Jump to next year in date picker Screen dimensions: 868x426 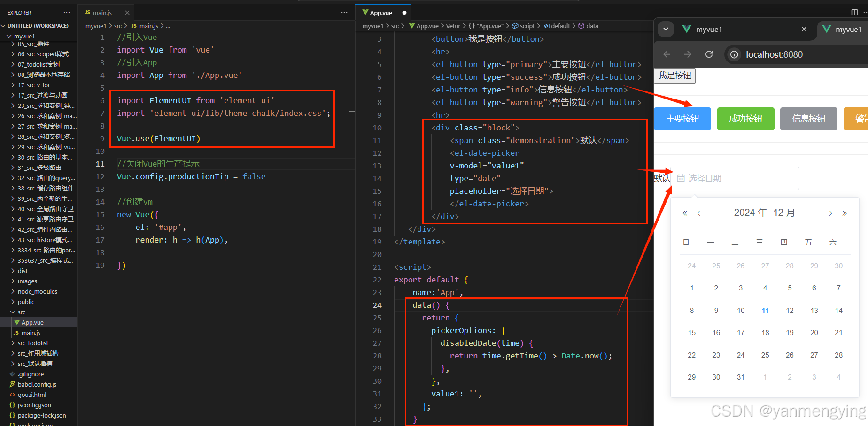pyautogui.click(x=845, y=213)
